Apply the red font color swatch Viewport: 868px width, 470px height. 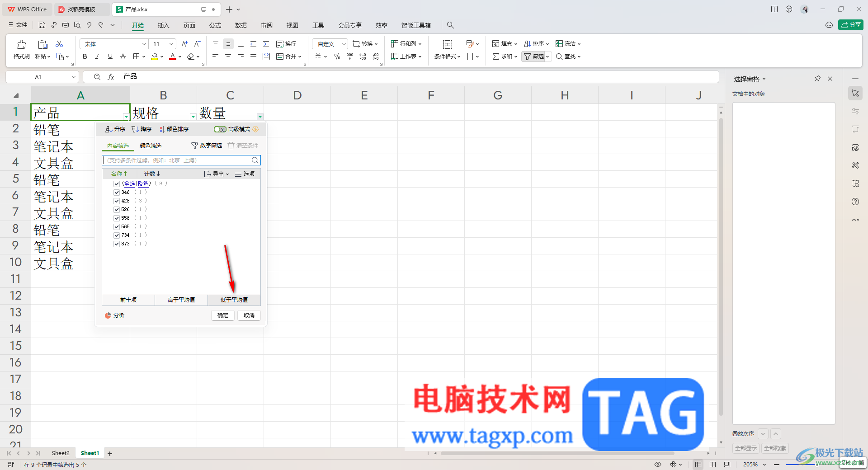173,56
